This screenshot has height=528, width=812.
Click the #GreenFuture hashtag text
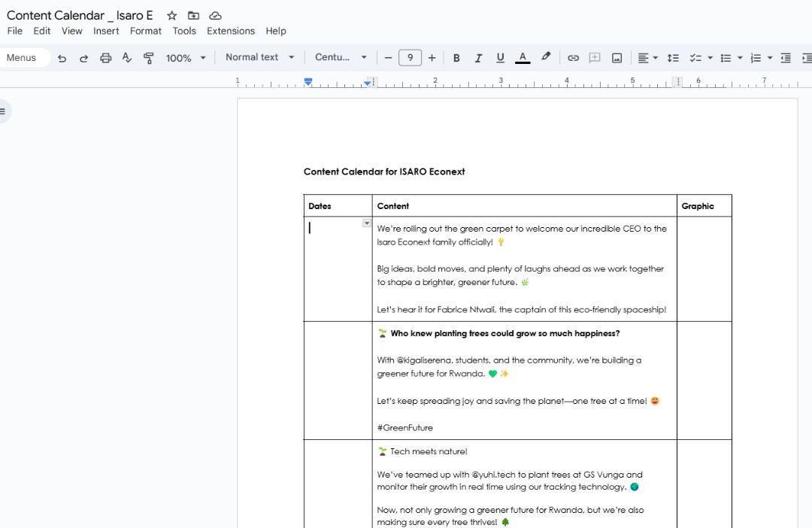point(405,427)
